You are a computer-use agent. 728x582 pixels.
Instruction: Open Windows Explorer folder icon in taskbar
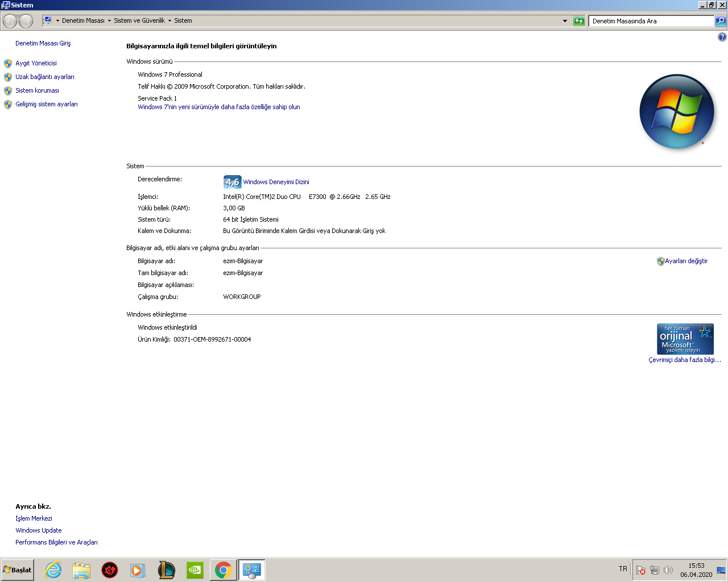[x=81, y=570]
